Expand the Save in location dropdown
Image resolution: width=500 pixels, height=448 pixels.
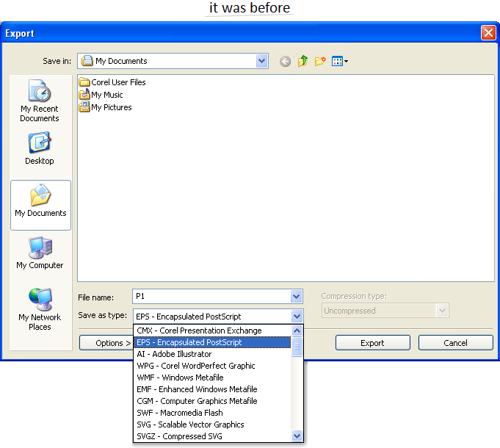click(262, 61)
